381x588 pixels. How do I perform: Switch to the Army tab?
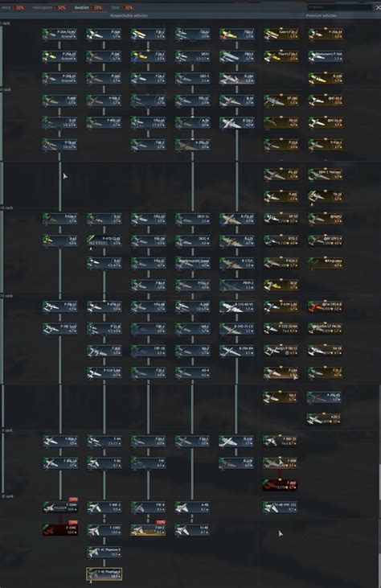13,7
